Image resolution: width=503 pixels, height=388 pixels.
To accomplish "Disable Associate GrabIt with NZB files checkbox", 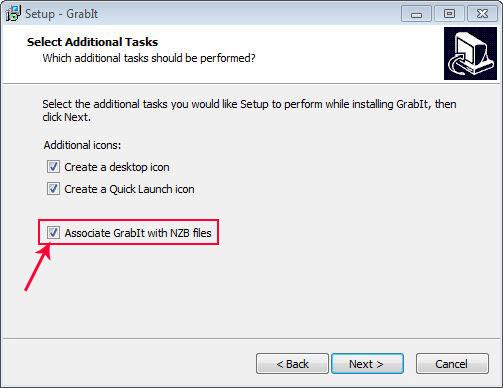I will (53, 232).
